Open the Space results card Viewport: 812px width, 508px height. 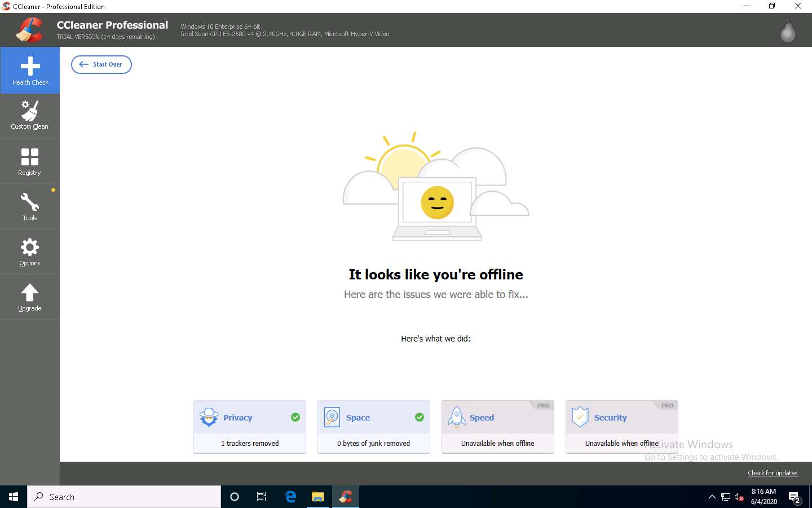(374, 427)
